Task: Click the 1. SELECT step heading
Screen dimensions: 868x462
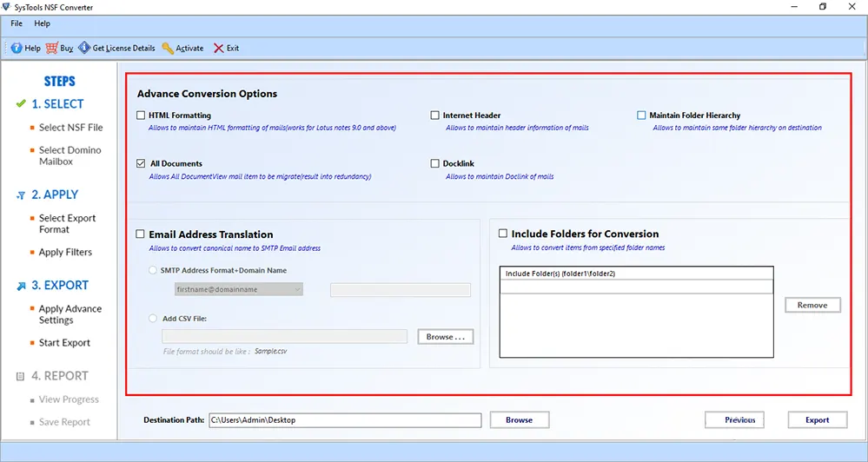Action: click(57, 104)
